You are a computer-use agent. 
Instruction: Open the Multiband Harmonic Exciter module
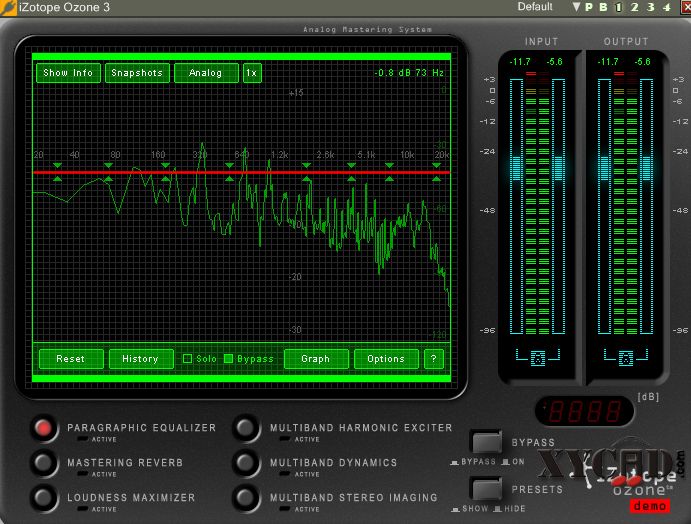(x=246, y=428)
